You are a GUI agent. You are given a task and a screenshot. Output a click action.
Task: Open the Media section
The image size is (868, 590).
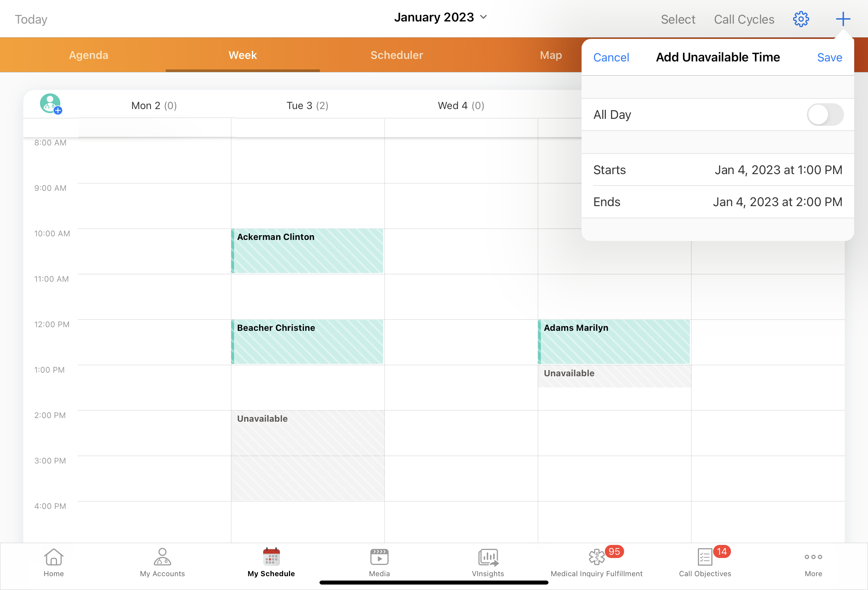[x=379, y=563]
